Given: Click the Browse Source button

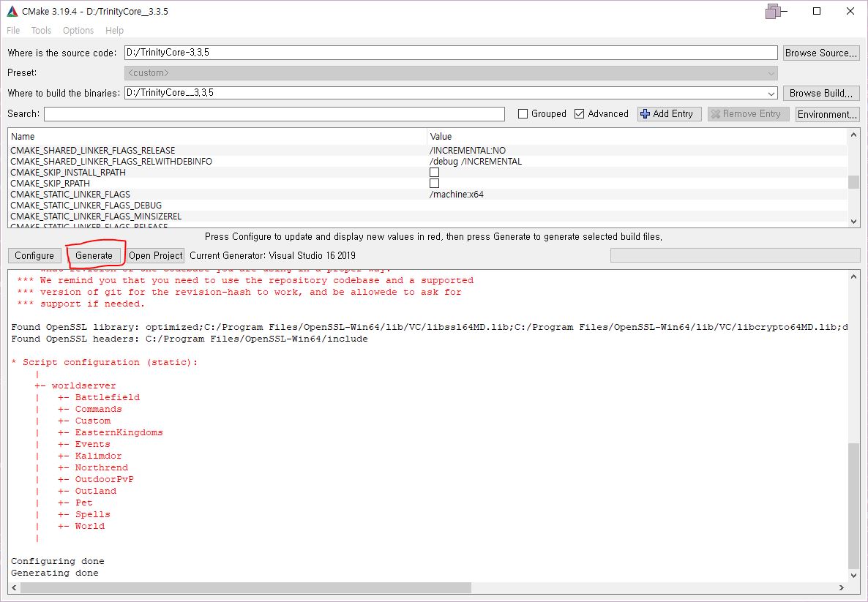Looking at the screenshot, I should tap(821, 53).
